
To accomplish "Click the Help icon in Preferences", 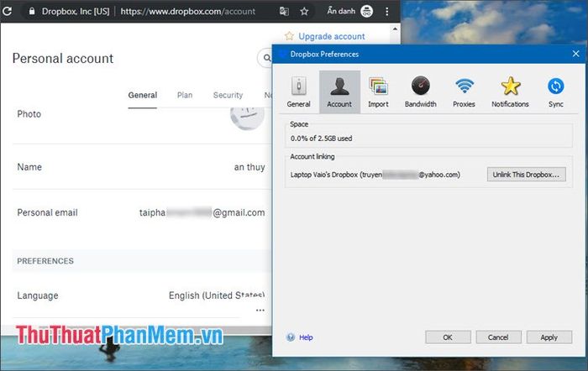I will pyautogui.click(x=291, y=337).
